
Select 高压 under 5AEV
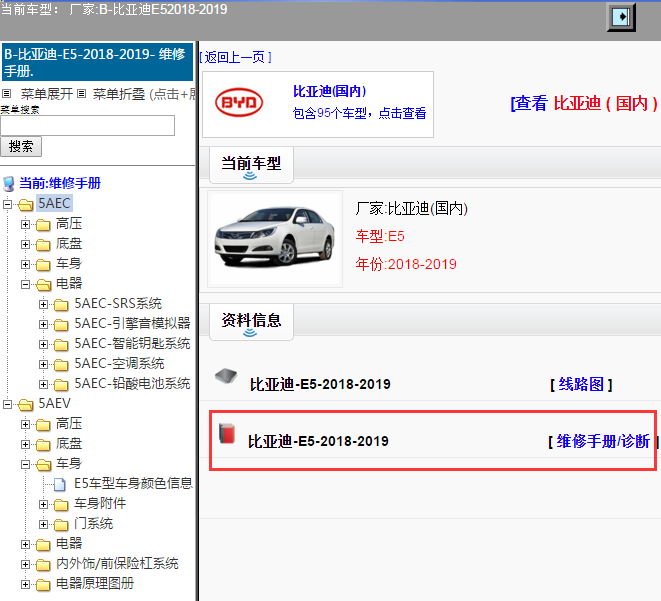click(x=69, y=424)
